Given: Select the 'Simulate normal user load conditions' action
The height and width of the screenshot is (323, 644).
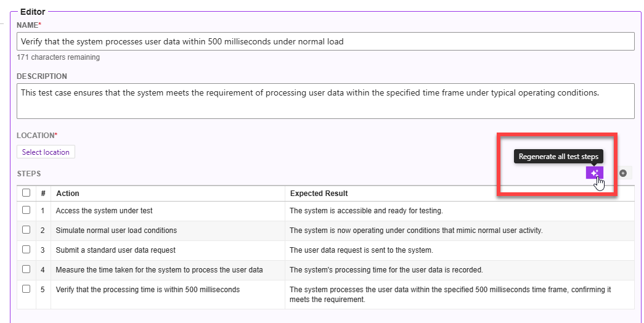Looking at the screenshot, I should click(x=168, y=231).
